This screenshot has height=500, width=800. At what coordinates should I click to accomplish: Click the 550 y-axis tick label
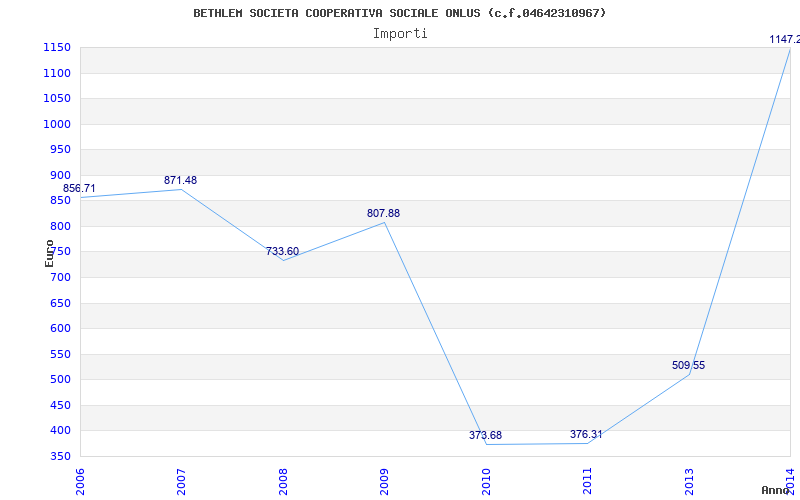(x=60, y=354)
